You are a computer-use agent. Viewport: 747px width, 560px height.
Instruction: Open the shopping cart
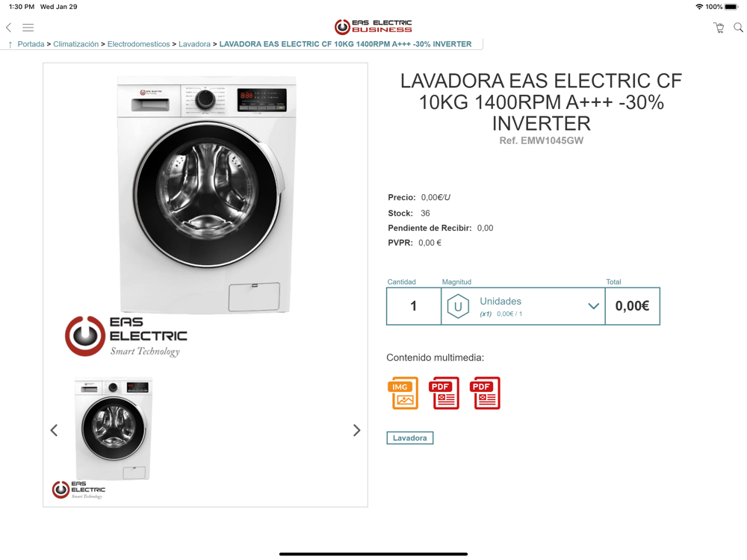(719, 28)
